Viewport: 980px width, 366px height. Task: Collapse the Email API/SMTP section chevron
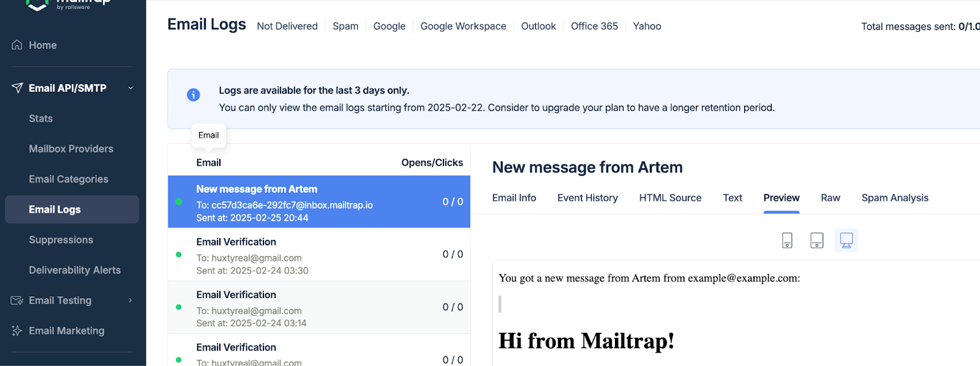pos(130,88)
